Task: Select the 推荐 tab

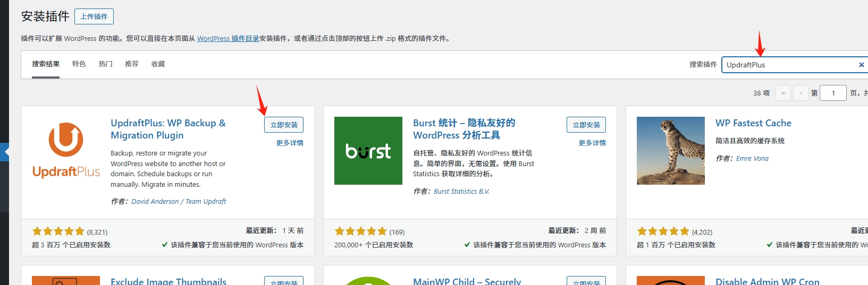Action: [x=131, y=64]
